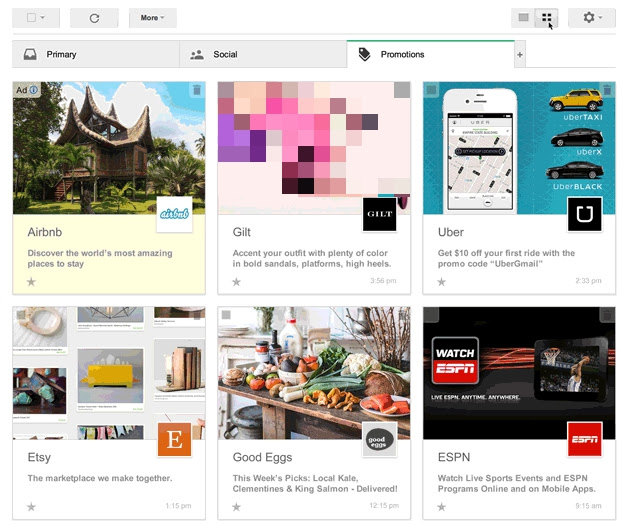Open the Good Eggs sender title
The width and height of the screenshot is (628, 524).
point(262,457)
